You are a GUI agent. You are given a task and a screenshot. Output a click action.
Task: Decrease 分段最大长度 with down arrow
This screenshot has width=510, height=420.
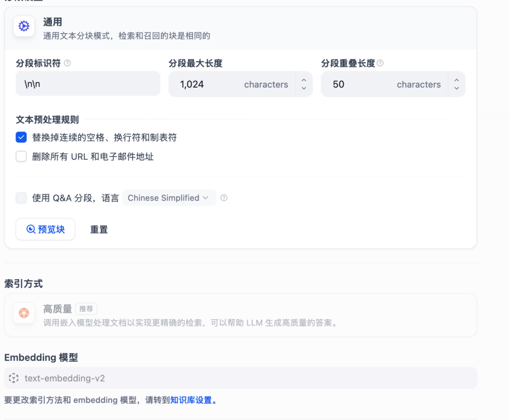pyautogui.click(x=304, y=89)
